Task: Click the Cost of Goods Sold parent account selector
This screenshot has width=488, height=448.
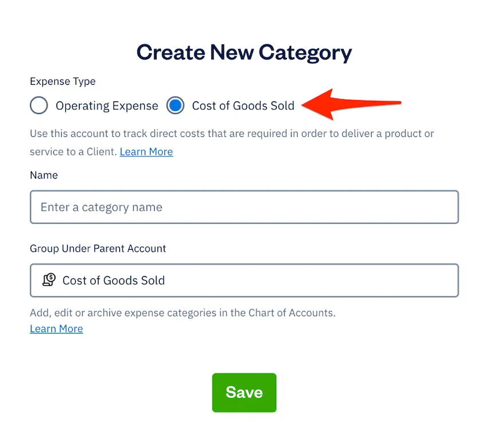Action: 244,280
